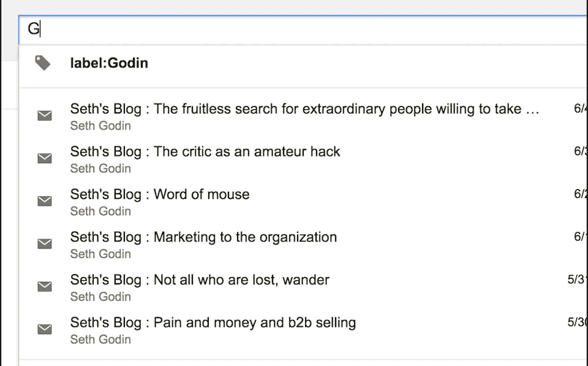Open The critic as an amateur hack email

(x=205, y=152)
